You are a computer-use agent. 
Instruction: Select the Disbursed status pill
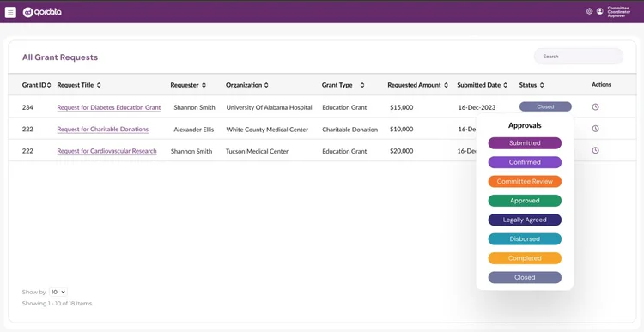(525, 238)
